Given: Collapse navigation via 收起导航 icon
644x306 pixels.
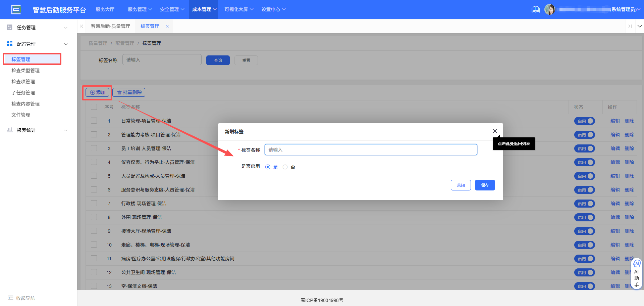Looking at the screenshot, I should [11, 298].
